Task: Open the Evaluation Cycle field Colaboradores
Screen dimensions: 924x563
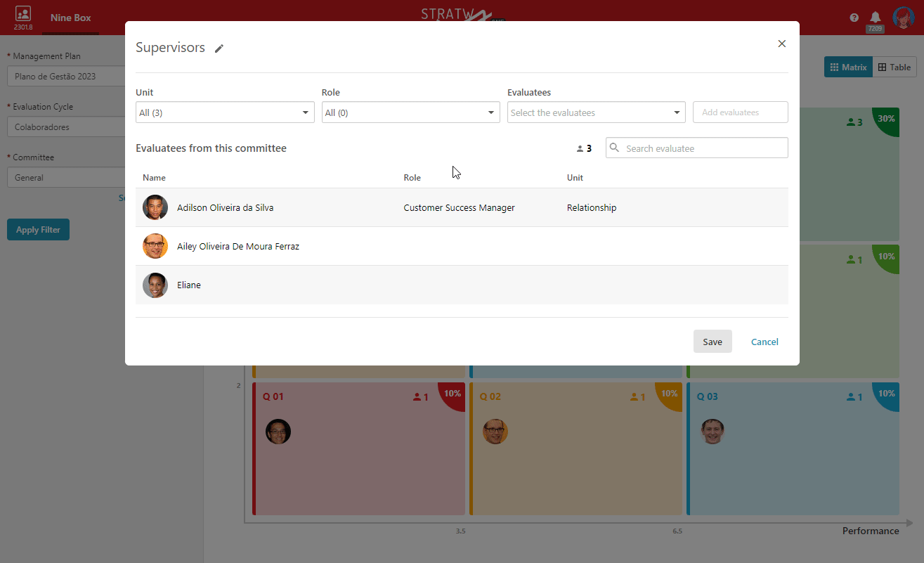Action: click(x=67, y=127)
